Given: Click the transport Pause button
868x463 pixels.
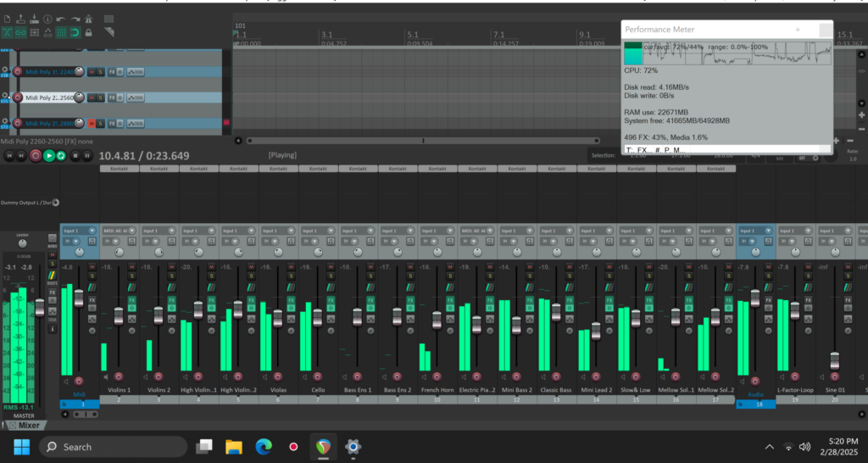Looking at the screenshot, I should [87, 156].
